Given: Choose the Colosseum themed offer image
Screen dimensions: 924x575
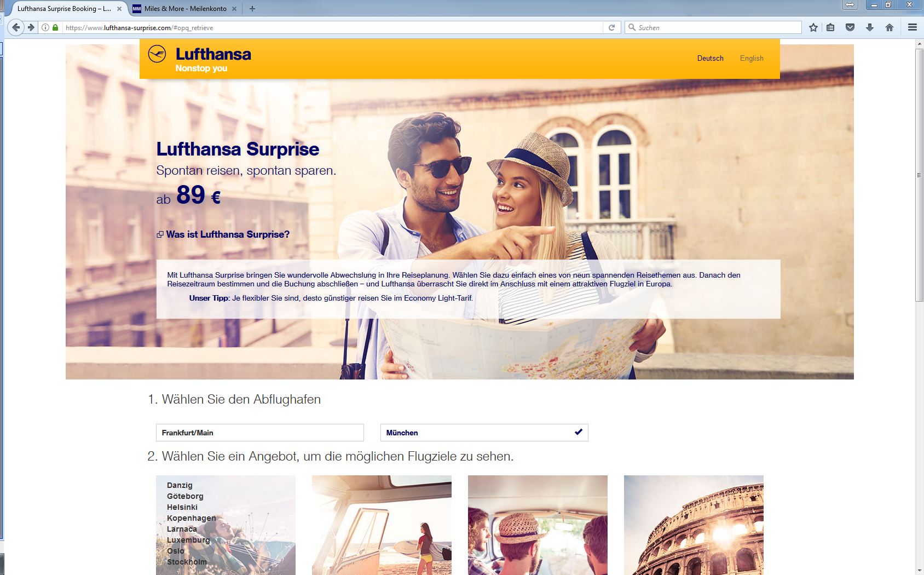Looking at the screenshot, I should 694,525.
